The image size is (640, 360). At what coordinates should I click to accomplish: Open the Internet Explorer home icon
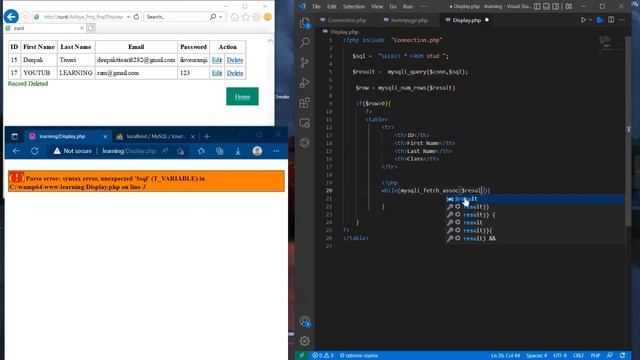click(x=234, y=17)
